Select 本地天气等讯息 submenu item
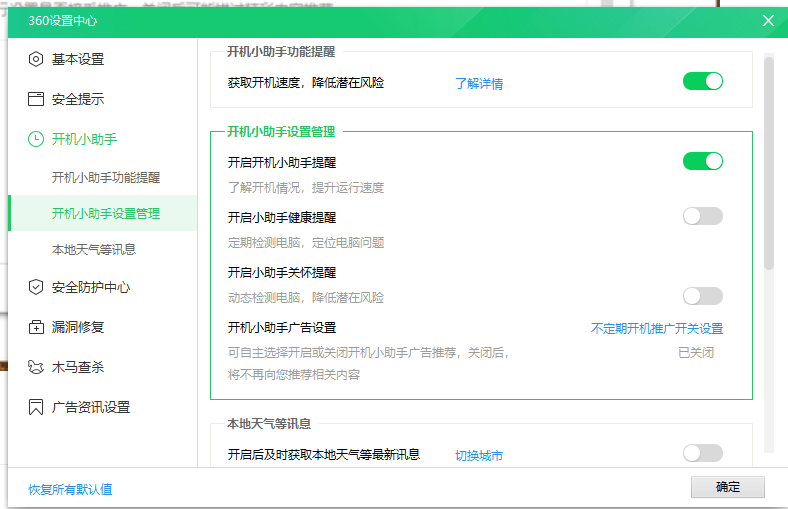Screen dimensions: 788x509 pyautogui.click(x=94, y=249)
